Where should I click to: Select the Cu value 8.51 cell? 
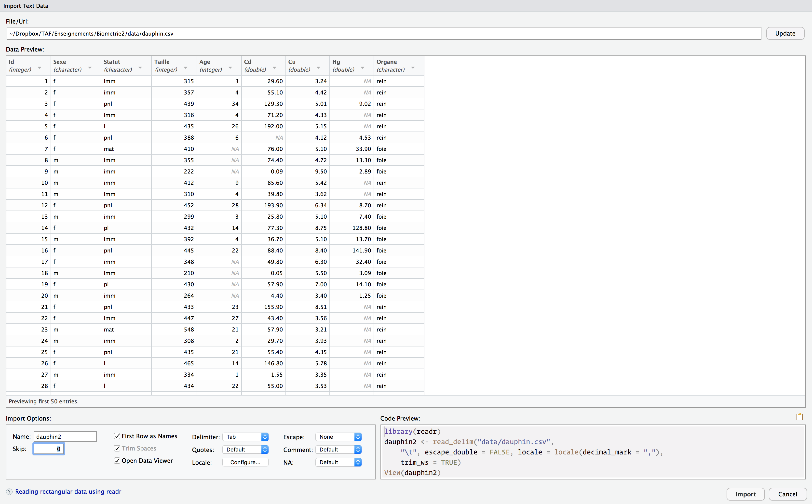308,307
